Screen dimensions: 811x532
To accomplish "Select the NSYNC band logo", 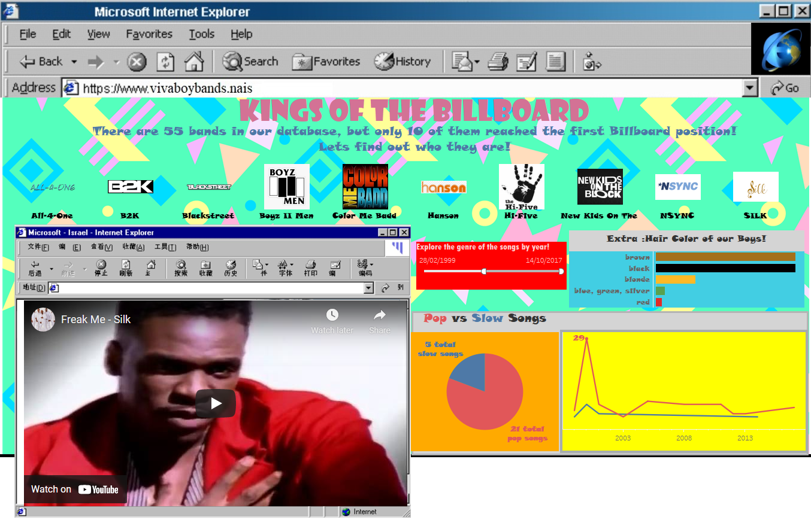I will pos(678,187).
